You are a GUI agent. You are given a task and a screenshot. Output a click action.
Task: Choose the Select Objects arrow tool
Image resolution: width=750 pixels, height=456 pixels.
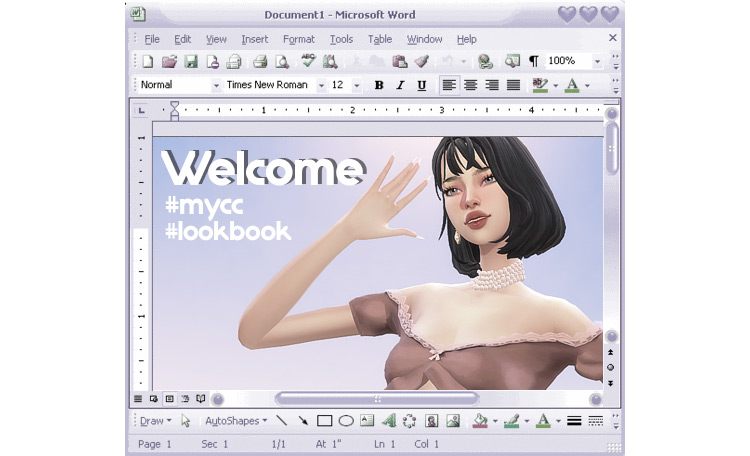[x=186, y=421]
